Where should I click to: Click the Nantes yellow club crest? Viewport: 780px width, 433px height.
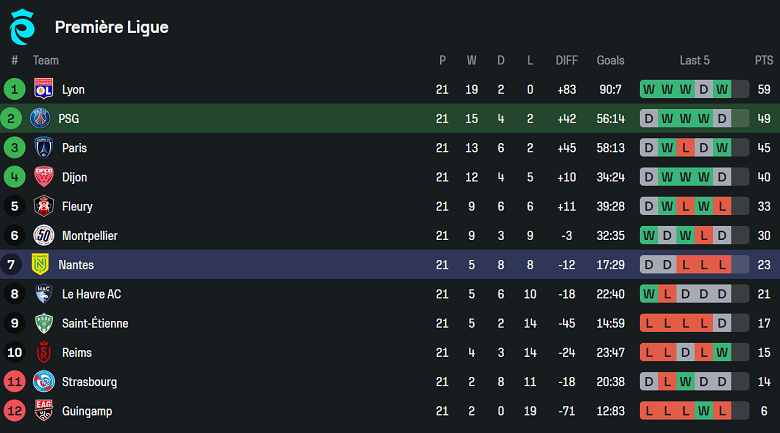pos(40,265)
